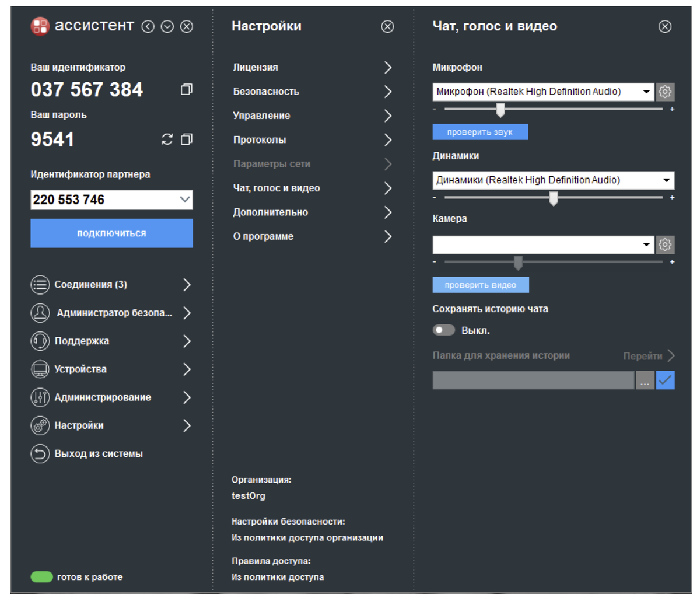Copy the password 9541 with copy icon
Viewport: 700px width, 601px height.
point(187,139)
